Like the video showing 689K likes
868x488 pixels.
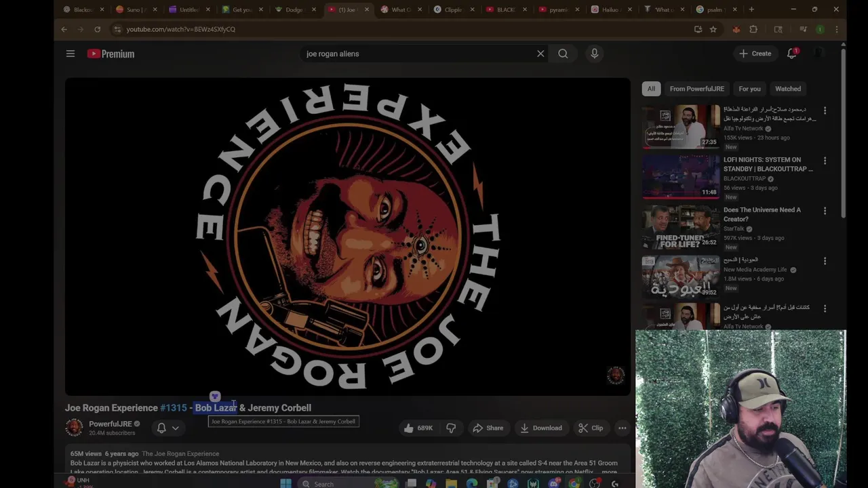tap(418, 428)
